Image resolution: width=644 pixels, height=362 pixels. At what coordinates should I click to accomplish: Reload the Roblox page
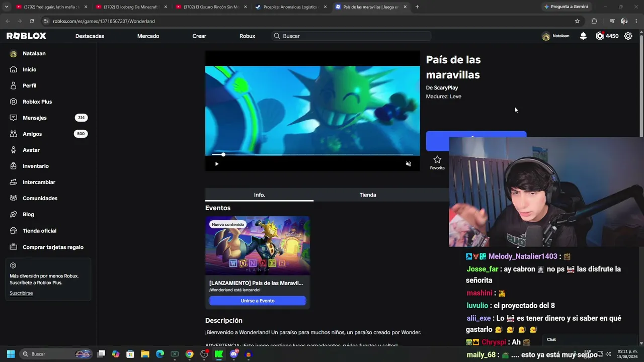[32, 21]
